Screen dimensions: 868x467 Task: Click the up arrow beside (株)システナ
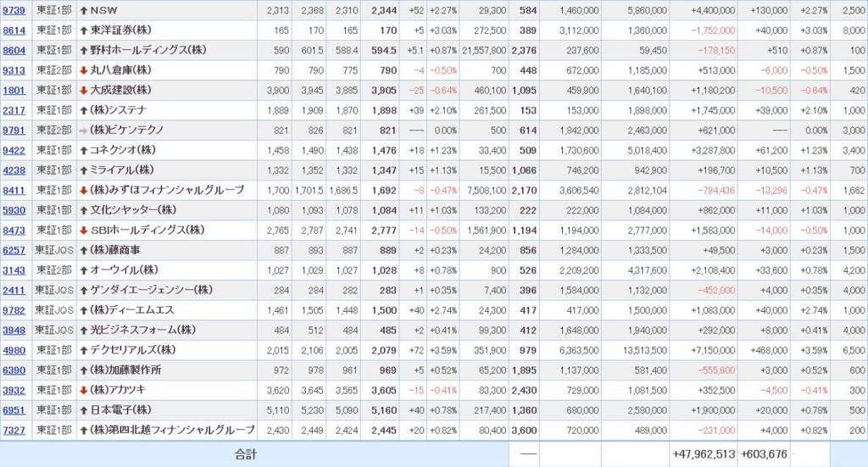coord(84,110)
